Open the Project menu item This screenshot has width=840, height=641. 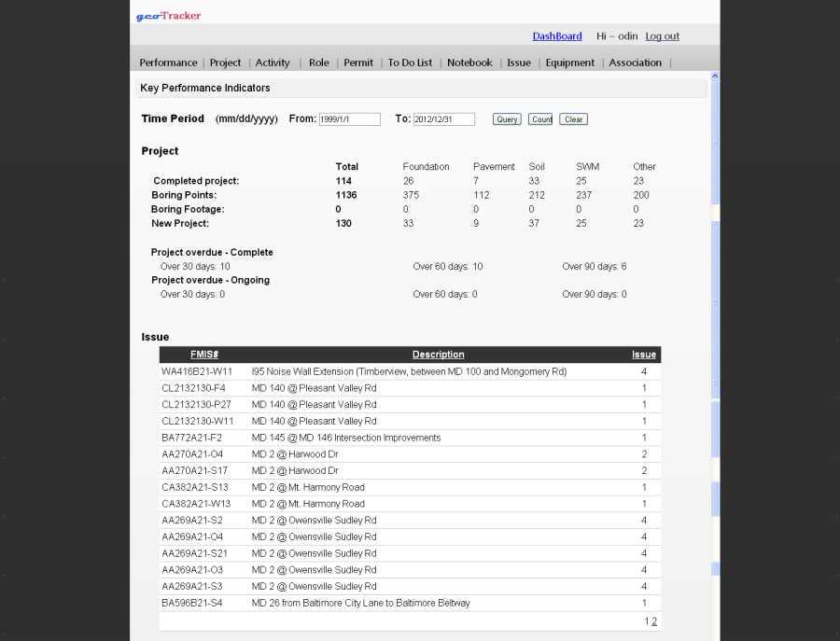click(x=225, y=63)
